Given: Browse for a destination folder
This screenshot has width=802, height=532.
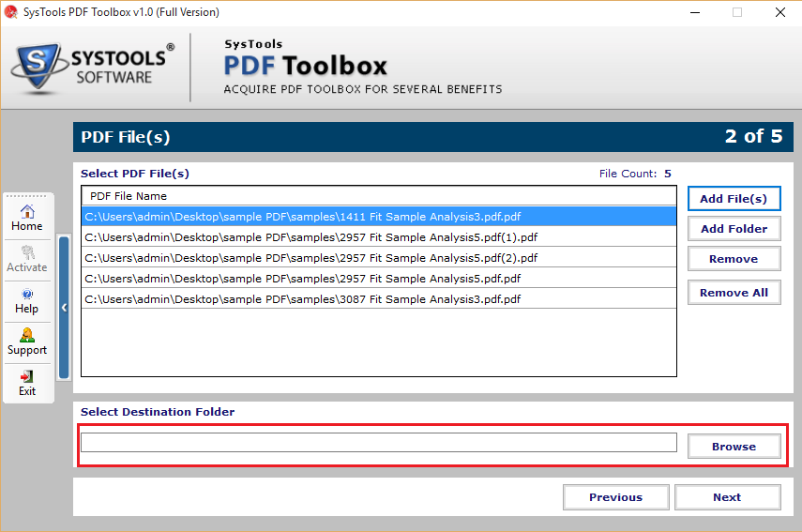Looking at the screenshot, I should pyautogui.click(x=734, y=447).
